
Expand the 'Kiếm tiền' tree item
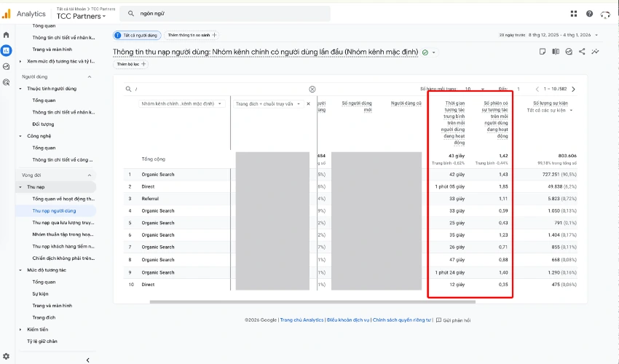(20, 330)
